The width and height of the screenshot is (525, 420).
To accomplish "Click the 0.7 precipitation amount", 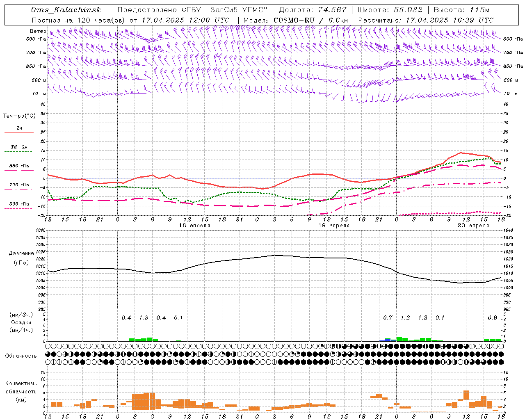I will click(388, 317).
